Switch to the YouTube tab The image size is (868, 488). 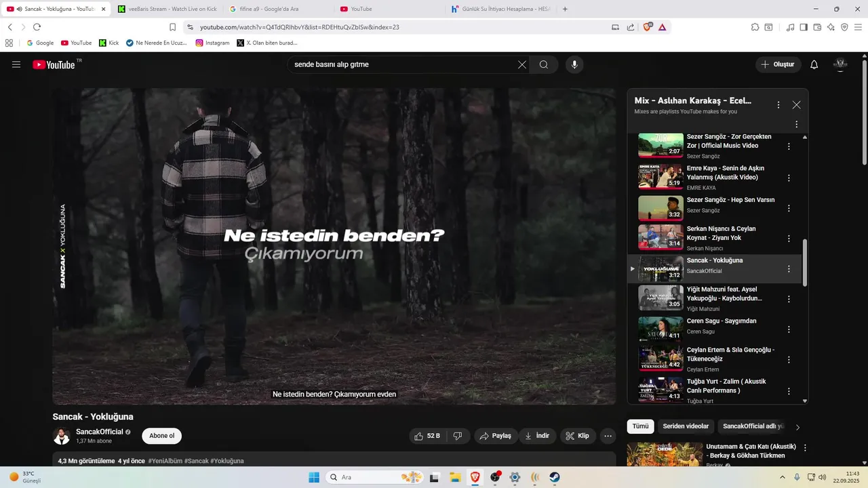[389, 9]
